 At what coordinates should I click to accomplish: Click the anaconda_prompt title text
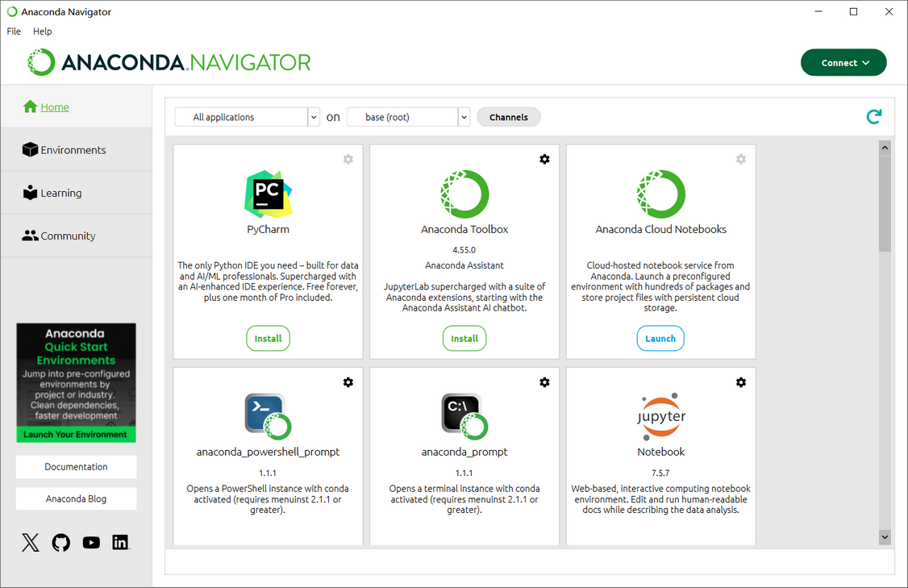[x=464, y=452]
